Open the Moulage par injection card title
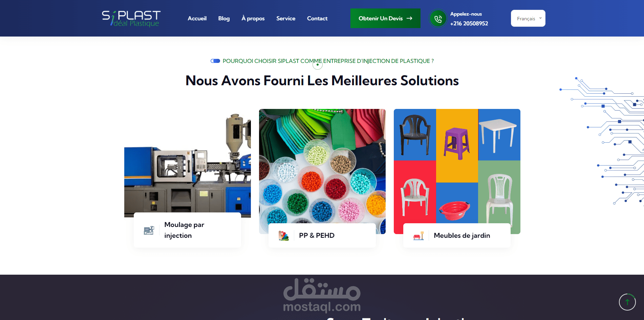The width and height of the screenshot is (644, 320). 184,230
